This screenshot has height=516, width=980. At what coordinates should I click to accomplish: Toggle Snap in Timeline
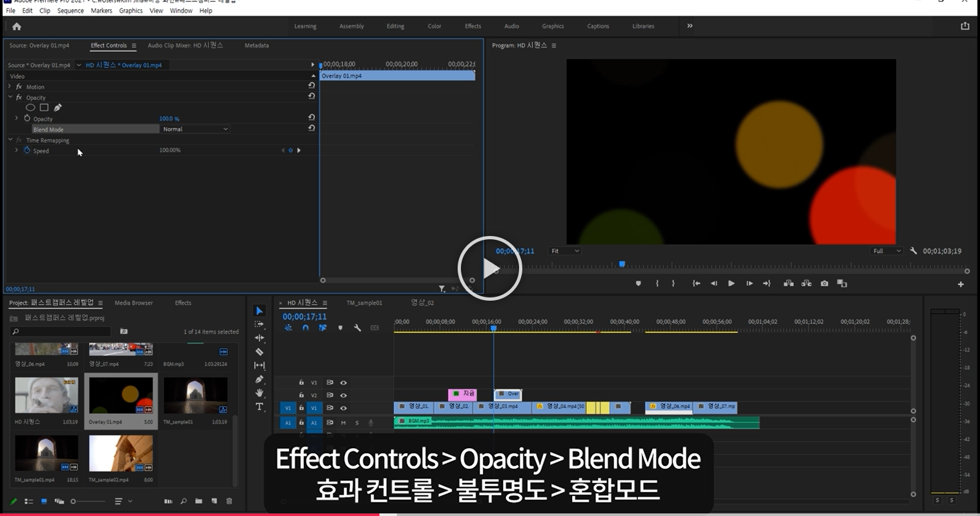point(305,328)
